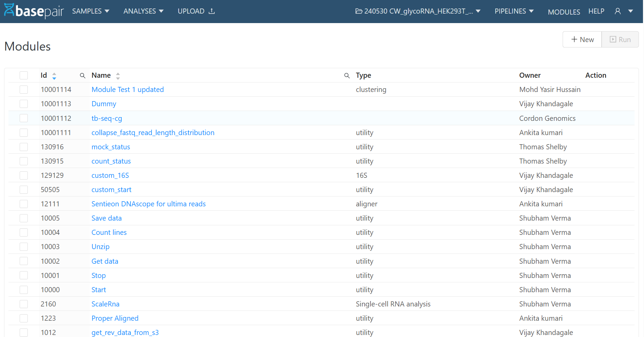Open the custom_16S module link

pyautogui.click(x=110, y=175)
